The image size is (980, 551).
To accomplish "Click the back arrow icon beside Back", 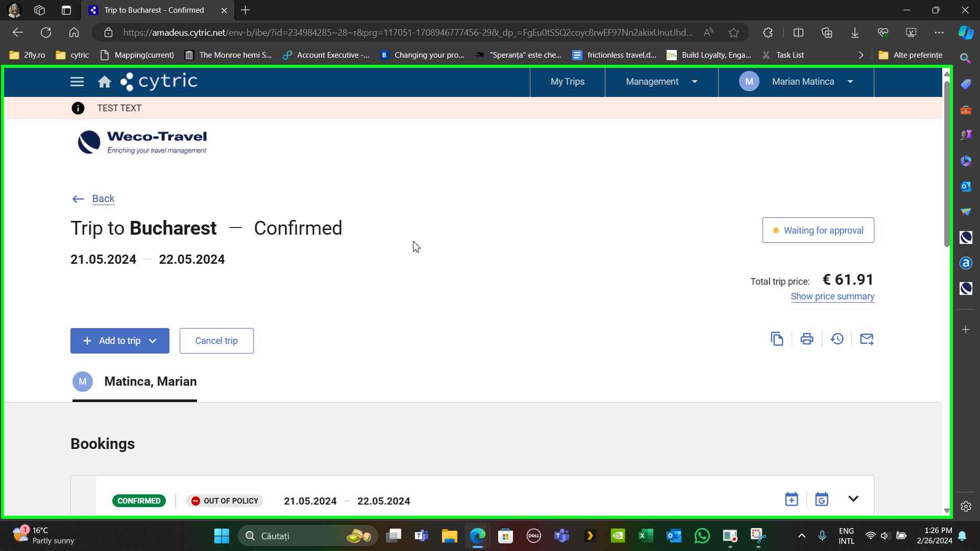I will 78,199.
